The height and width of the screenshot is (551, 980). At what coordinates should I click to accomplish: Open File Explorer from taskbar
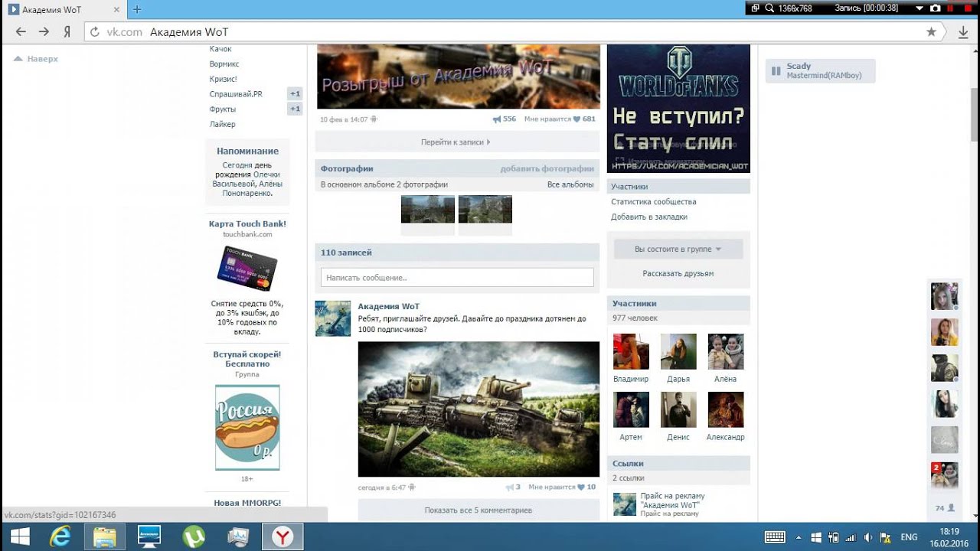[x=105, y=537]
